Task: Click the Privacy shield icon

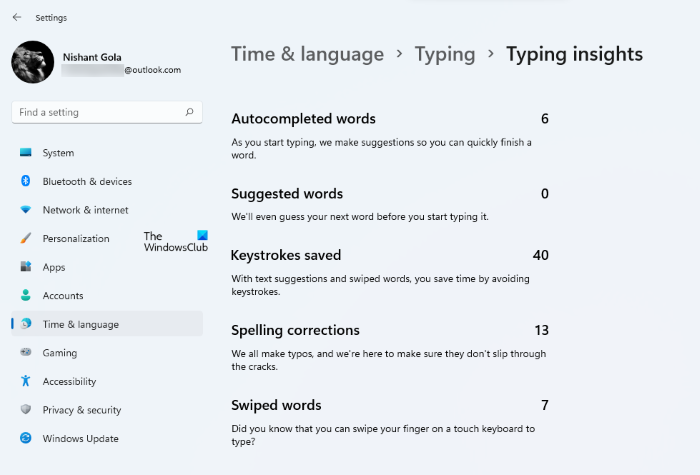Action: pos(26,409)
